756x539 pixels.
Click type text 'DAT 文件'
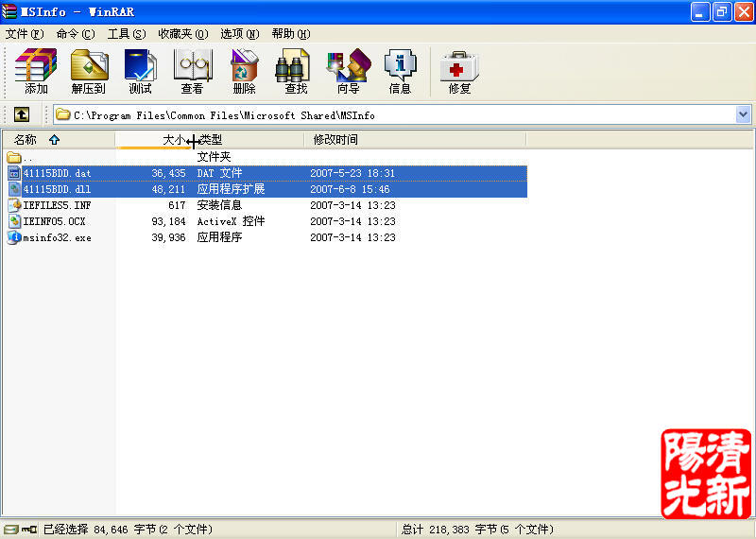coord(219,173)
